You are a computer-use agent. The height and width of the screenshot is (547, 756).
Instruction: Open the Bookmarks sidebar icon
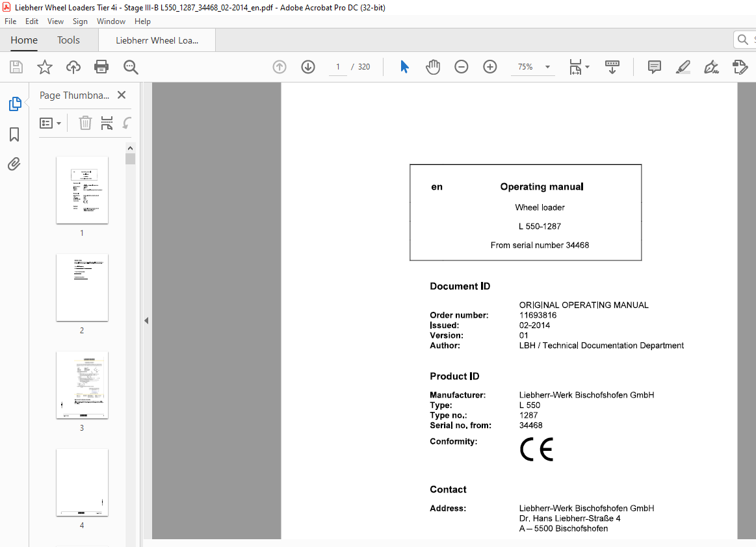tap(14, 134)
